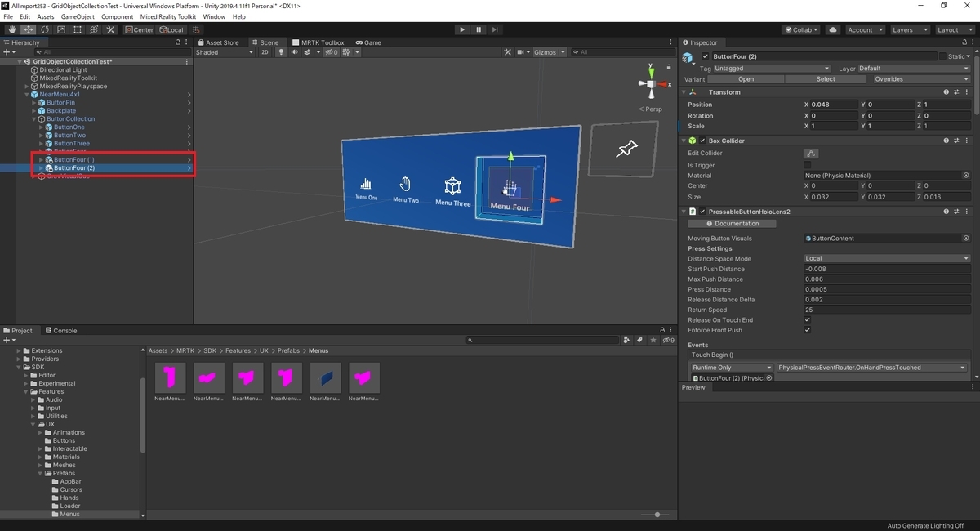This screenshot has height=531, width=980.
Task: Click the prefab Open button
Action: point(746,79)
